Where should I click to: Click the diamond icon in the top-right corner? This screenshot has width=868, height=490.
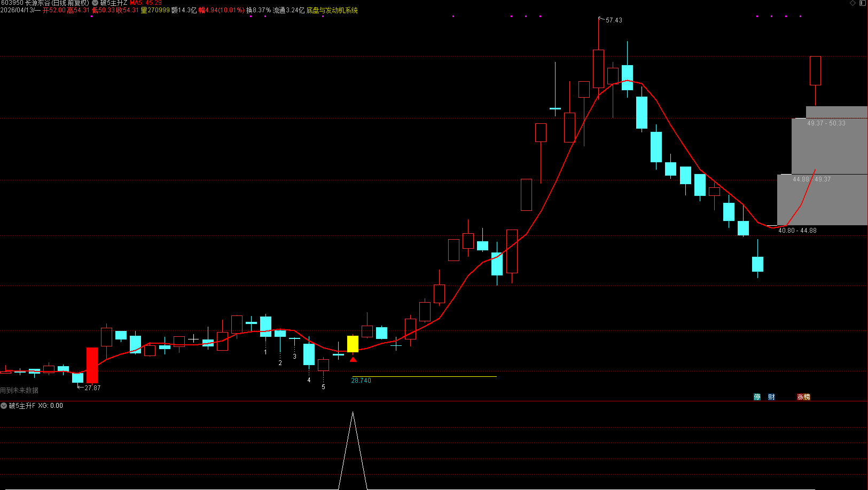coord(853,3)
